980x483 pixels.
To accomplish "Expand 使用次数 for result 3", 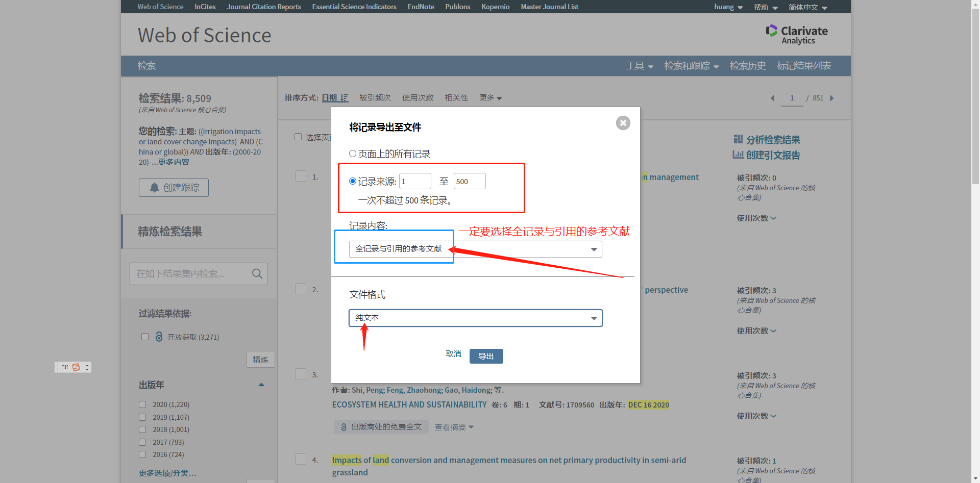I will (x=756, y=416).
